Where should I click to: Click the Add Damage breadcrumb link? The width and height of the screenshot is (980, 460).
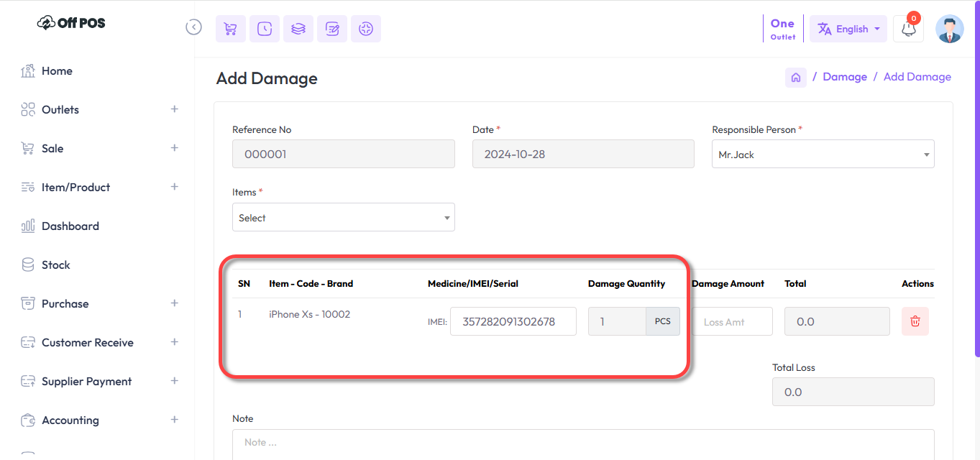pos(917,77)
